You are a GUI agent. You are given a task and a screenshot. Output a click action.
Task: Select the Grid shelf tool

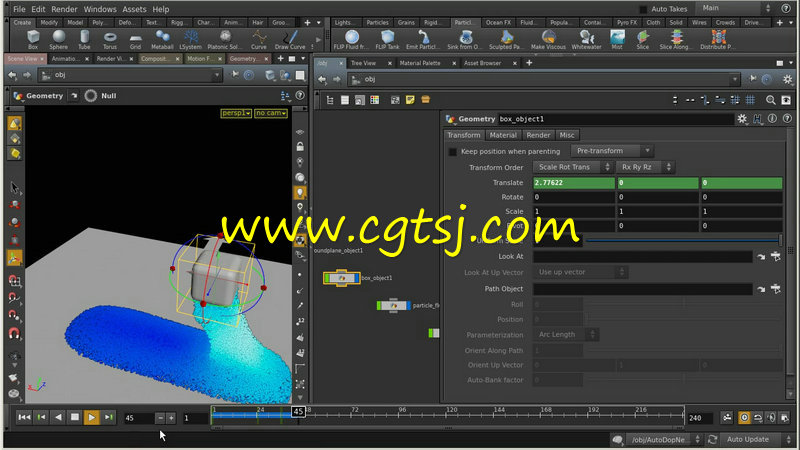[x=135, y=39]
